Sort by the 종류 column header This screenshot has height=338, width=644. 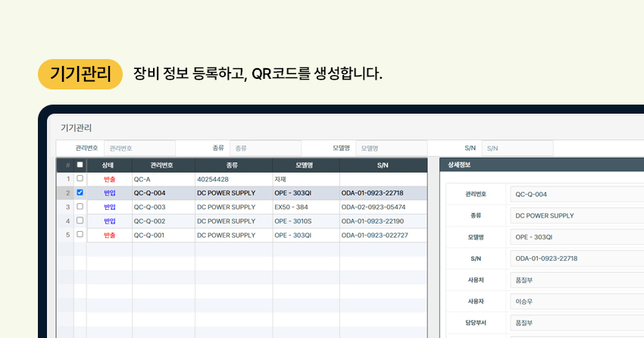[233, 165]
